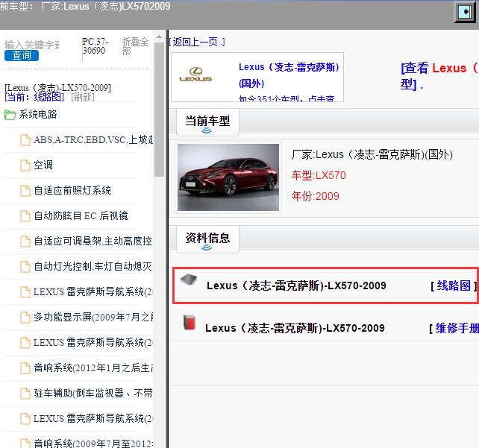
Task: Click the left panel scrollbar up arrow
Action: pyautogui.click(x=159, y=37)
